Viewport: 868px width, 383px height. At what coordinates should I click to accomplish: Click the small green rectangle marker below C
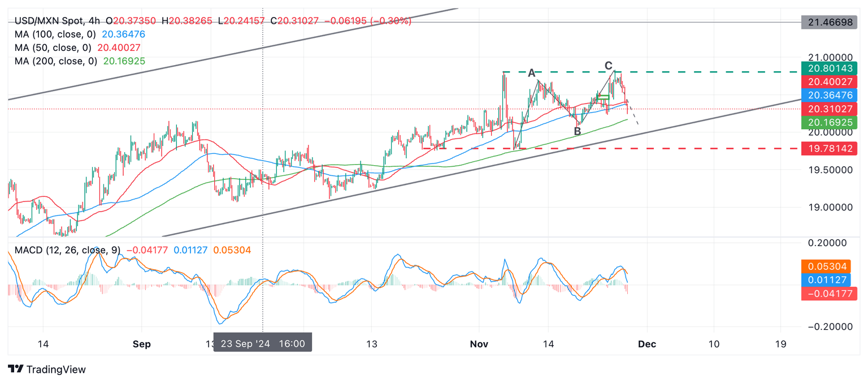point(602,97)
